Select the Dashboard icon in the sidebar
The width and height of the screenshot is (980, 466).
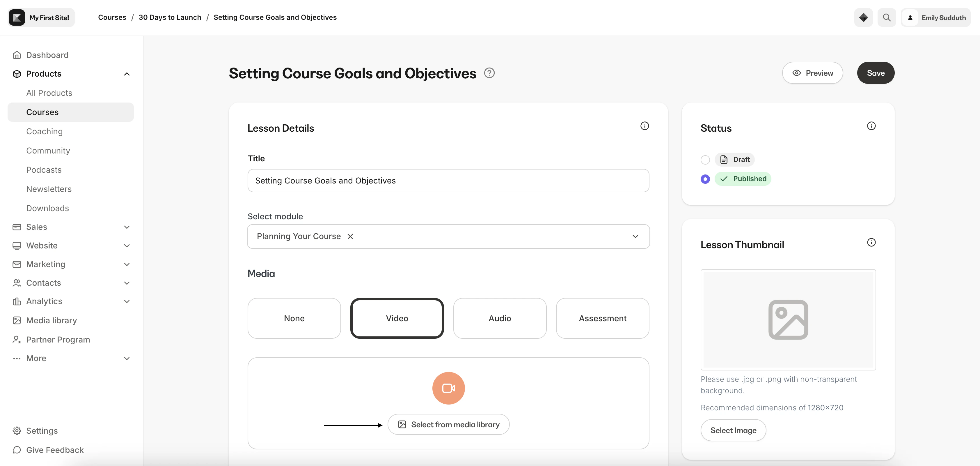pyautogui.click(x=17, y=55)
